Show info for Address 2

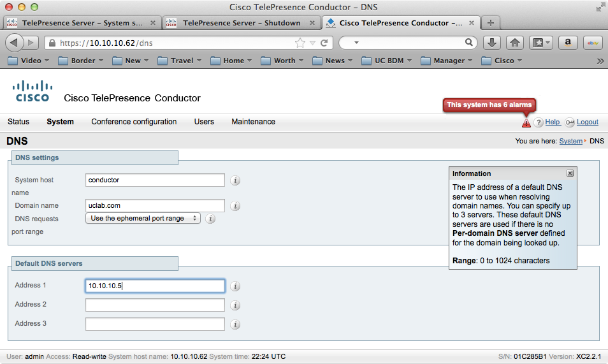coord(235,305)
